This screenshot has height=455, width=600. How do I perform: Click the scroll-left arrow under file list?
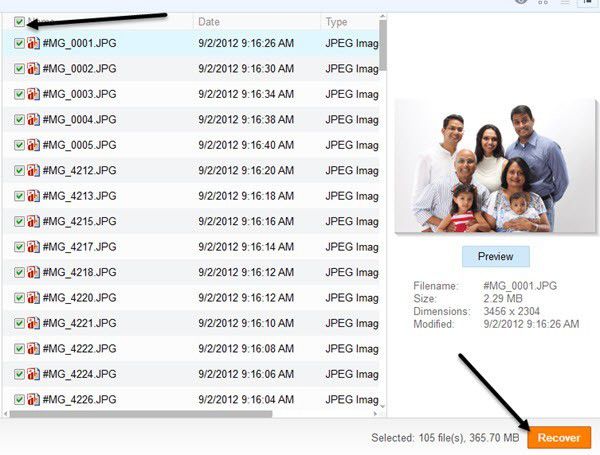coord(5,414)
